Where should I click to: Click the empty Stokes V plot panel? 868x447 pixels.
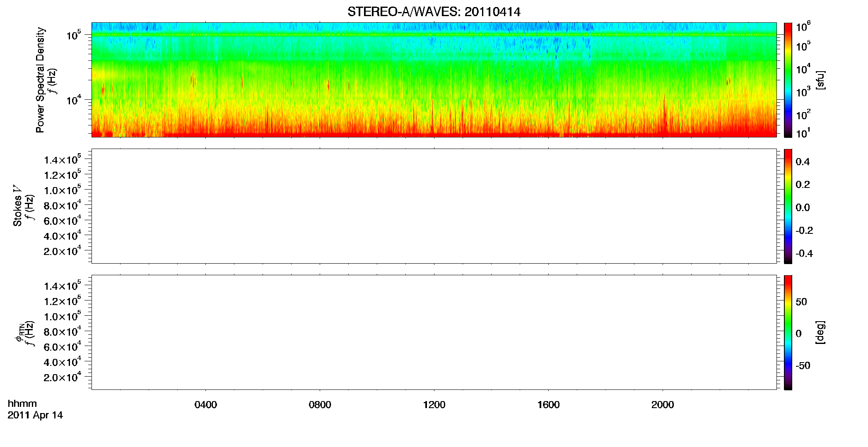click(434, 206)
